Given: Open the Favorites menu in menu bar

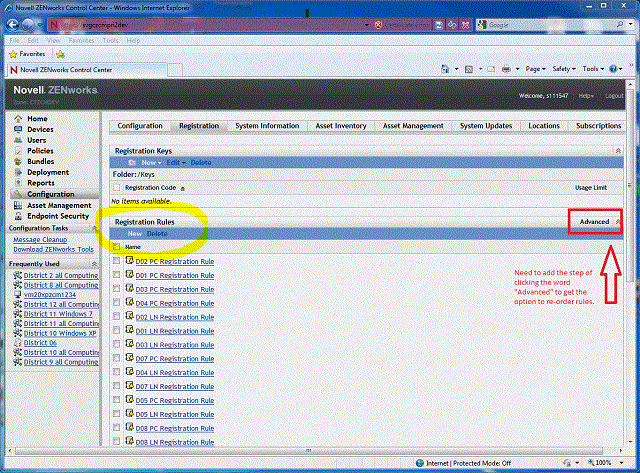Looking at the screenshot, I should [x=81, y=40].
